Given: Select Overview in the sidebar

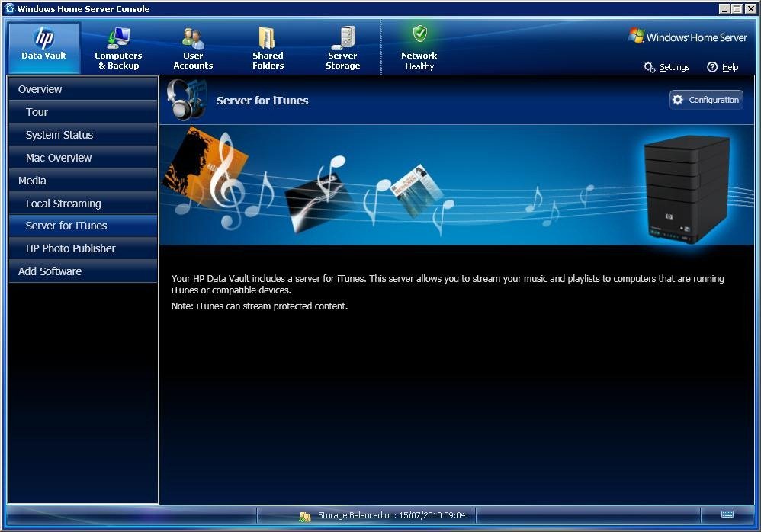Looking at the screenshot, I should tap(83, 89).
